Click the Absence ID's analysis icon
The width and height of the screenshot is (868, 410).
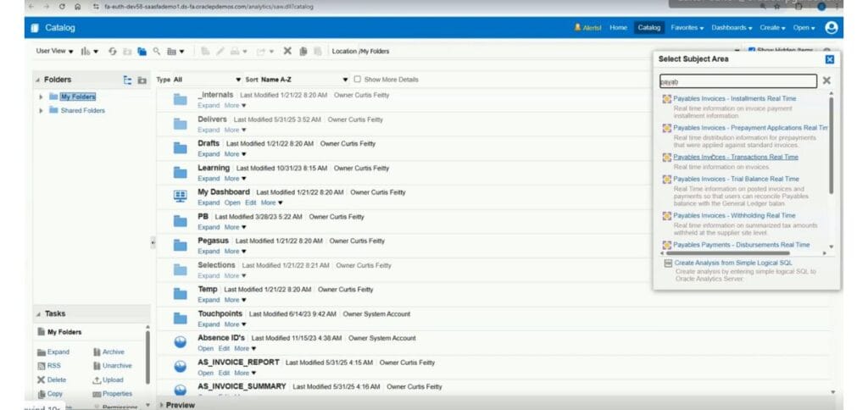(181, 342)
